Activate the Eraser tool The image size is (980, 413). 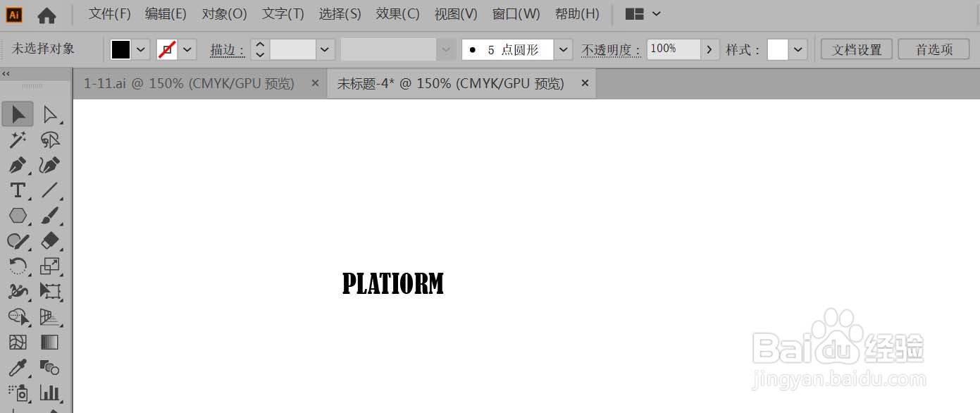click(51, 241)
